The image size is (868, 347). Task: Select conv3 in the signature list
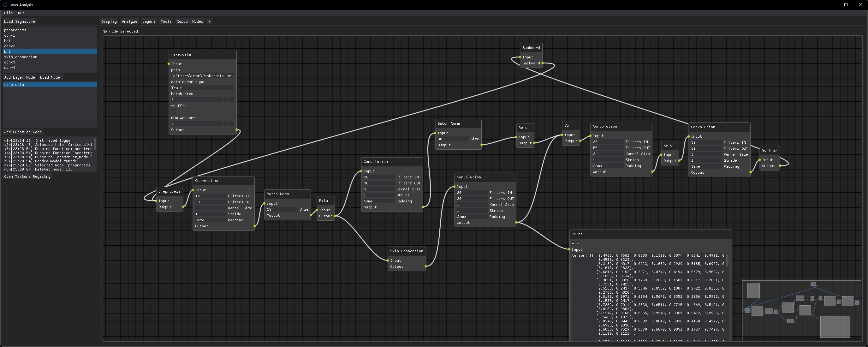point(10,62)
